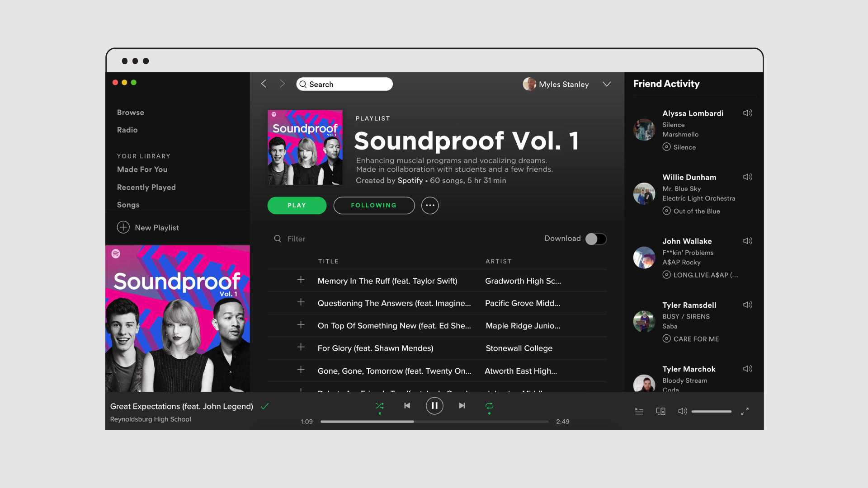
Task: Open Soundproof playlist cover thumbnail in header
Action: (x=305, y=147)
